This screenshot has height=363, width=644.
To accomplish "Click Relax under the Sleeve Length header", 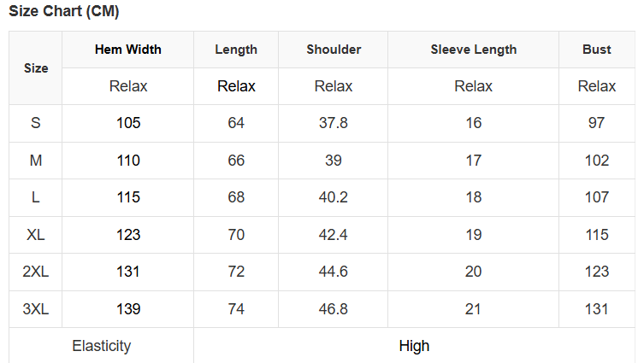I will click(x=473, y=86).
